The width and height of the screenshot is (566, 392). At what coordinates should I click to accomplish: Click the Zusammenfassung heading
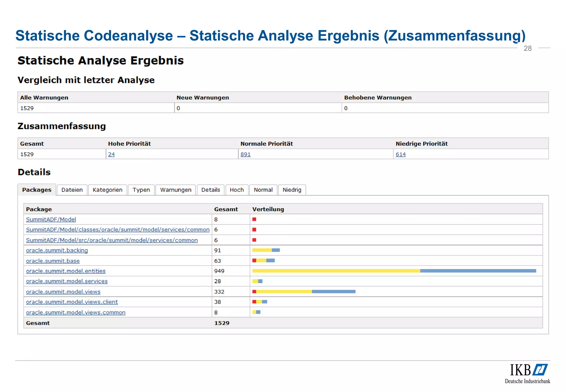pos(62,126)
